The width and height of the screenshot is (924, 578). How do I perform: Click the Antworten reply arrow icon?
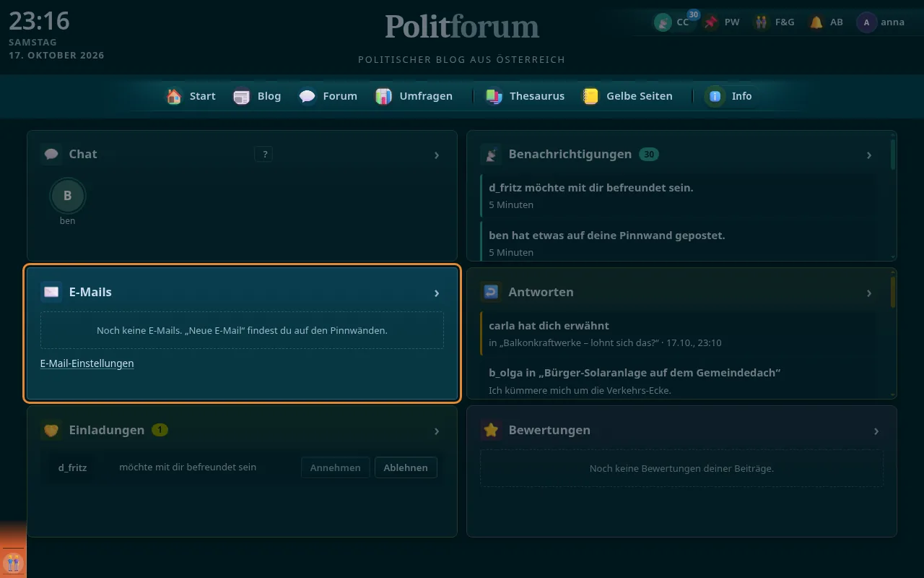coord(491,292)
